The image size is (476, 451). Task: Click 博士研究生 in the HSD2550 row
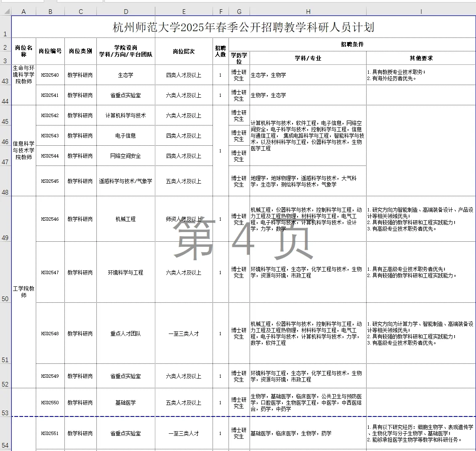tap(239, 403)
